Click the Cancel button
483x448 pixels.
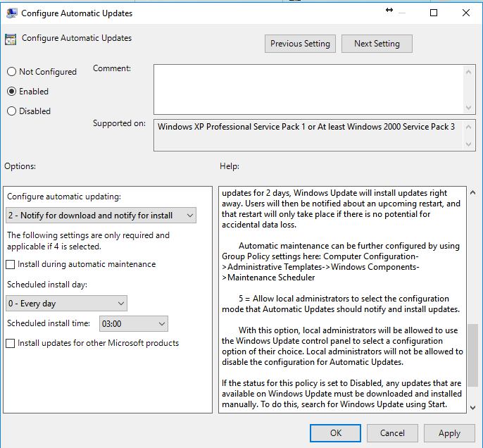[x=392, y=433]
